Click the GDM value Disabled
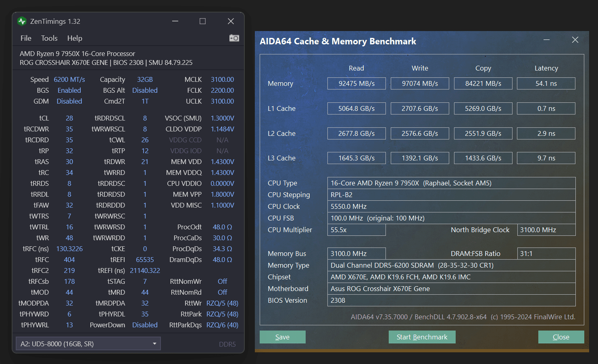 (x=69, y=101)
